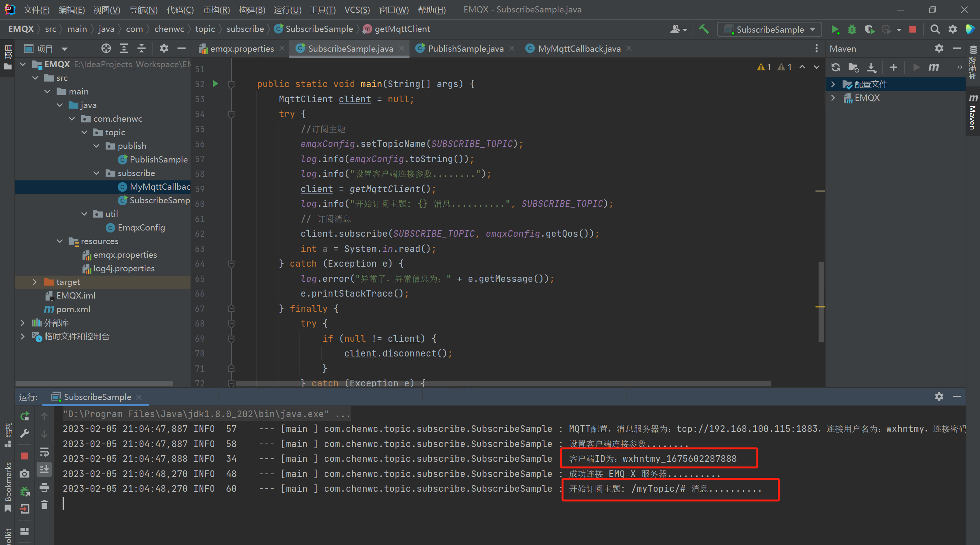The image size is (980, 545).
Task: Open the VCS(S) menu
Action: pyautogui.click(x=357, y=10)
